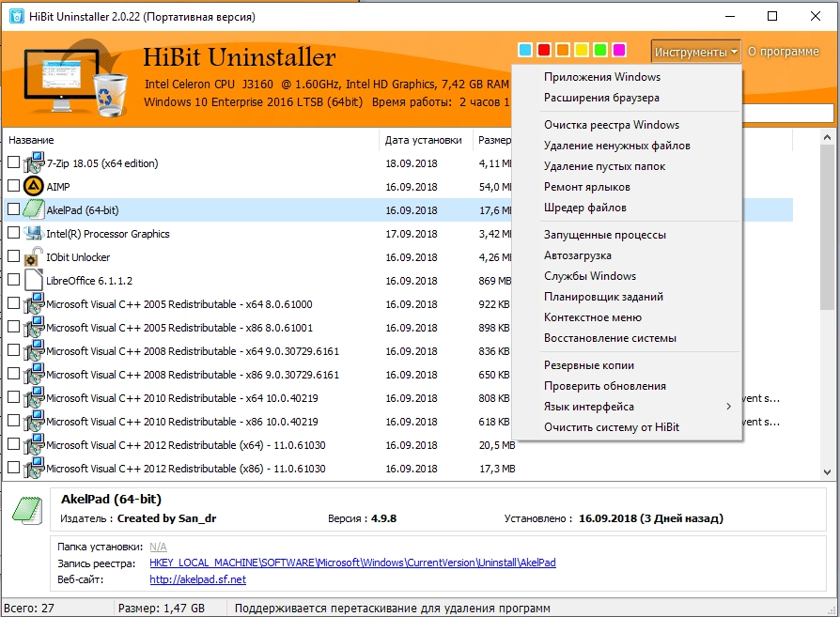Visit the akelpad.sf.net website link

(x=197, y=579)
